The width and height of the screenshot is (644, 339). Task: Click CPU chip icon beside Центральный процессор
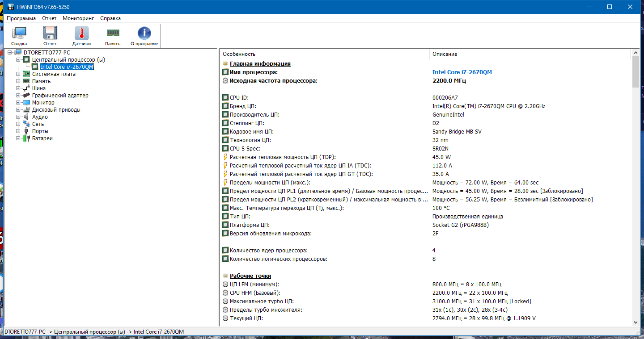(26, 59)
